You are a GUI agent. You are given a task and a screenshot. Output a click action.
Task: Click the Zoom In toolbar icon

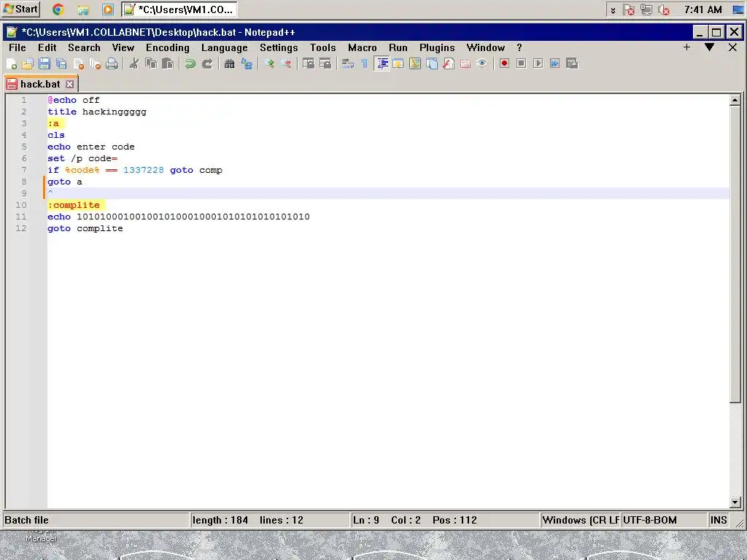click(x=268, y=64)
